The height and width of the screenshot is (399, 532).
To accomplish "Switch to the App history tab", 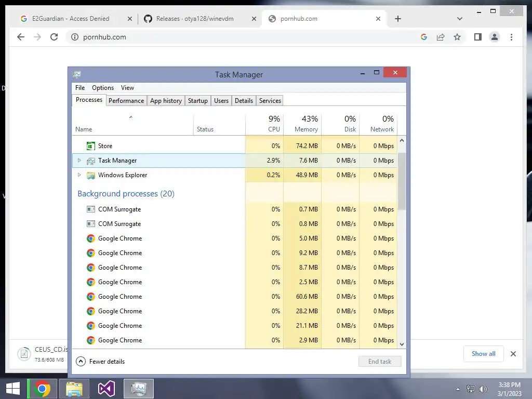I will (166, 101).
